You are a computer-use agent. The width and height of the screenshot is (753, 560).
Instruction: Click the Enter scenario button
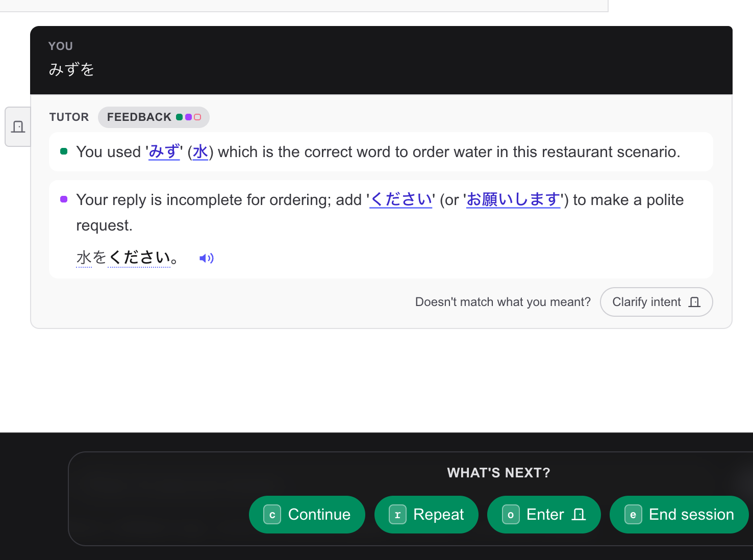(x=544, y=515)
